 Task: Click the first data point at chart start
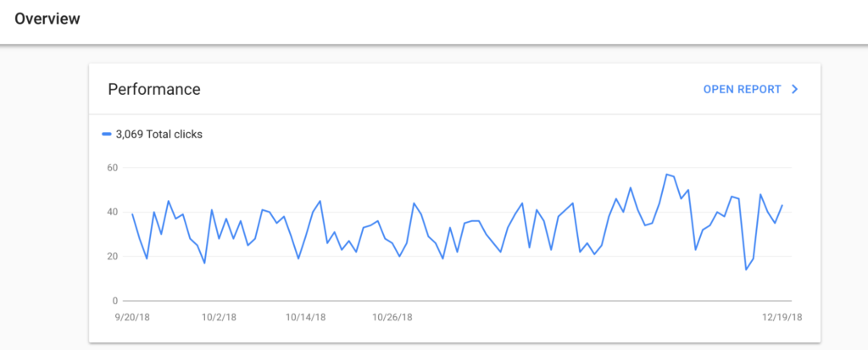[x=132, y=214]
